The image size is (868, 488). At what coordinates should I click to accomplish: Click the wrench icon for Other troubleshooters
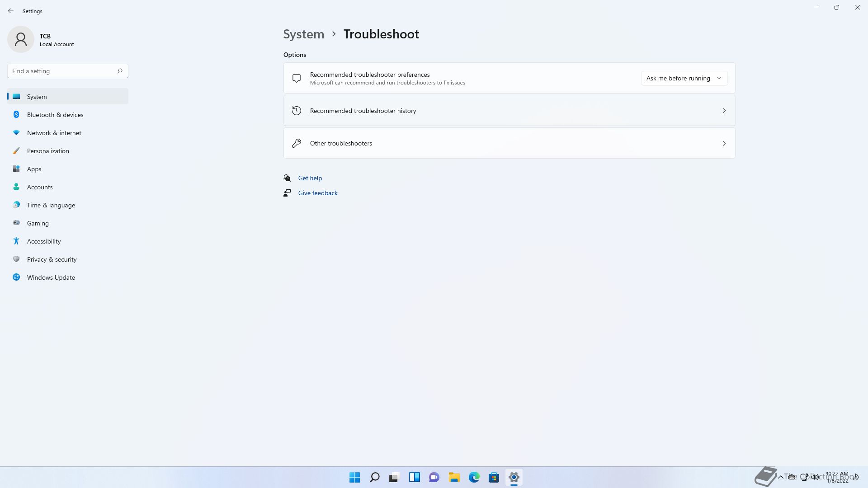297,143
